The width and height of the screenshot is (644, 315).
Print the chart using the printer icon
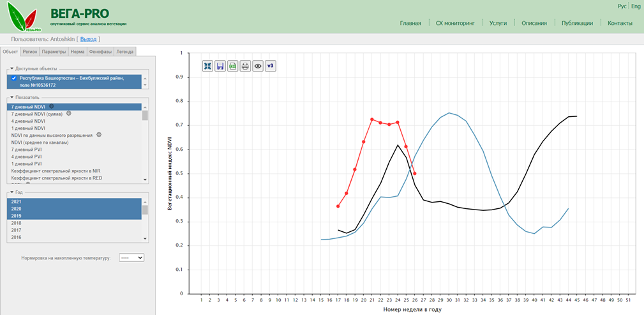click(x=245, y=66)
